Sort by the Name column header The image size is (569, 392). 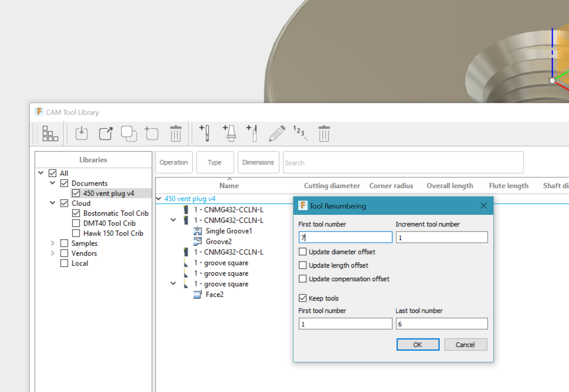coord(229,186)
